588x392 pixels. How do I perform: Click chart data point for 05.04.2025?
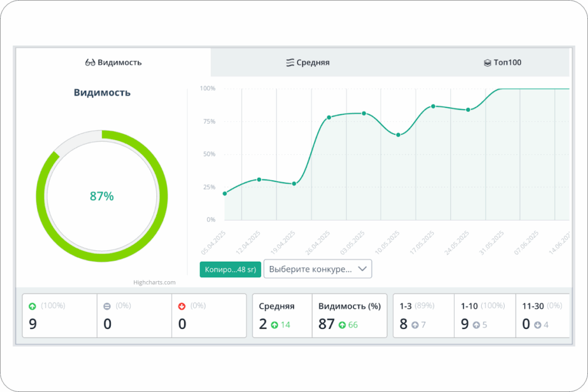point(225,193)
